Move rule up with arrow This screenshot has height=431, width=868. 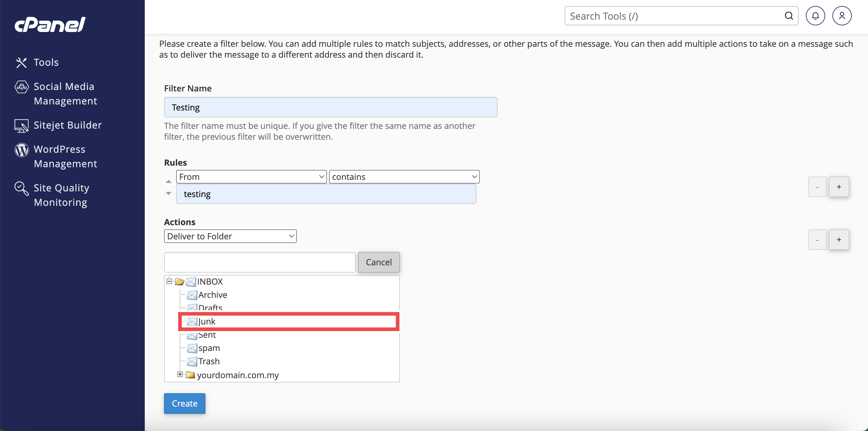[169, 182]
